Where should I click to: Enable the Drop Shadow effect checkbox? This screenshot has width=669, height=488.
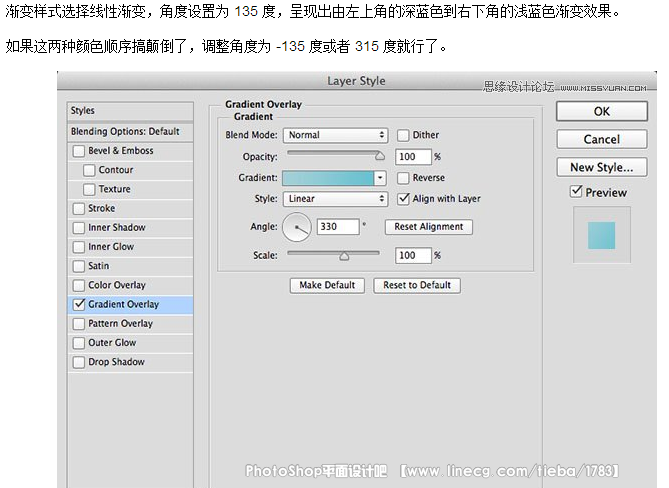pyautogui.click(x=79, y=362)
